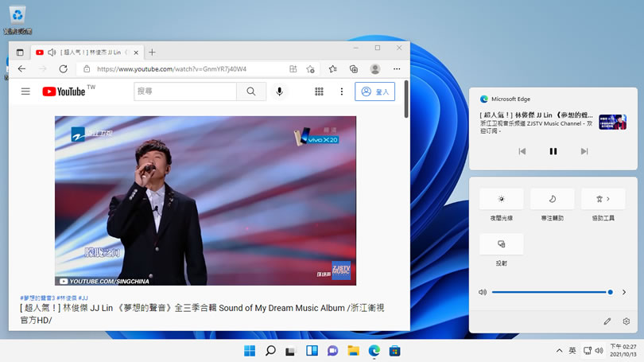The image size is (644, 362).
Task: Open File Explorer from taskbar
Action: 353,351
